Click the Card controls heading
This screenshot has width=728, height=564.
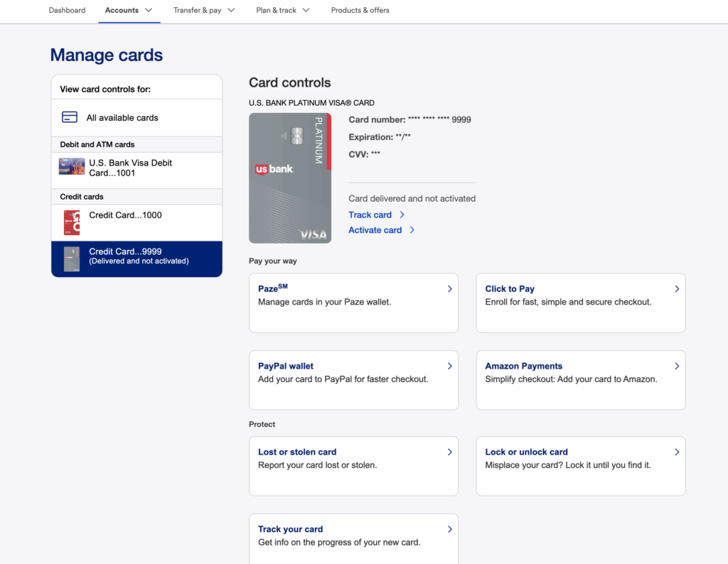tap(290, 82)
